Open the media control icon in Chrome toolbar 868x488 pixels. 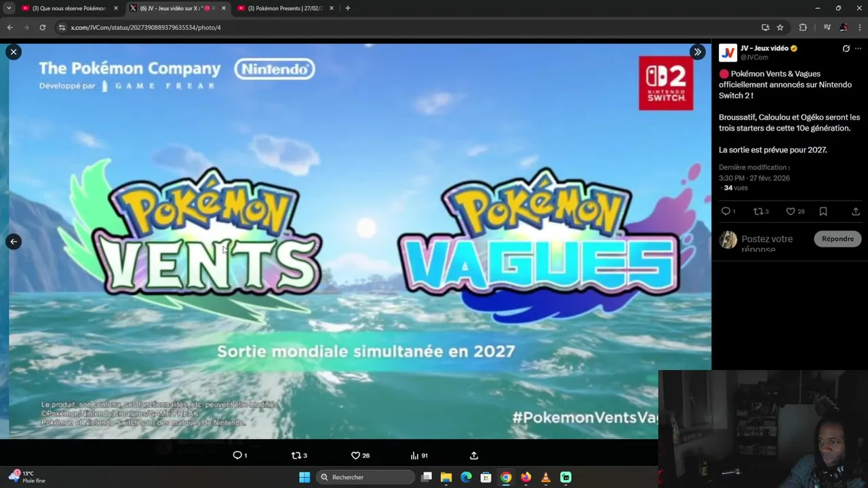click(827, 27)
